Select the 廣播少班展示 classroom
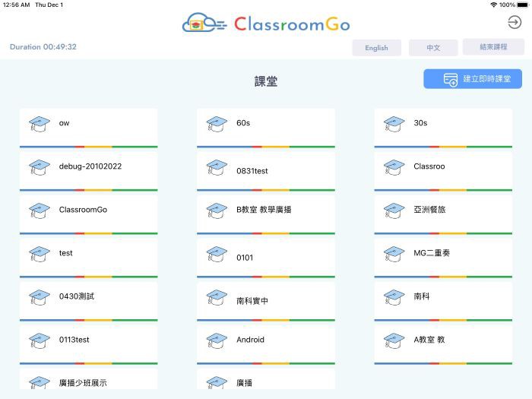Image resolution: width=532 pixels, height=399 pixels. (x=88, y=380)
